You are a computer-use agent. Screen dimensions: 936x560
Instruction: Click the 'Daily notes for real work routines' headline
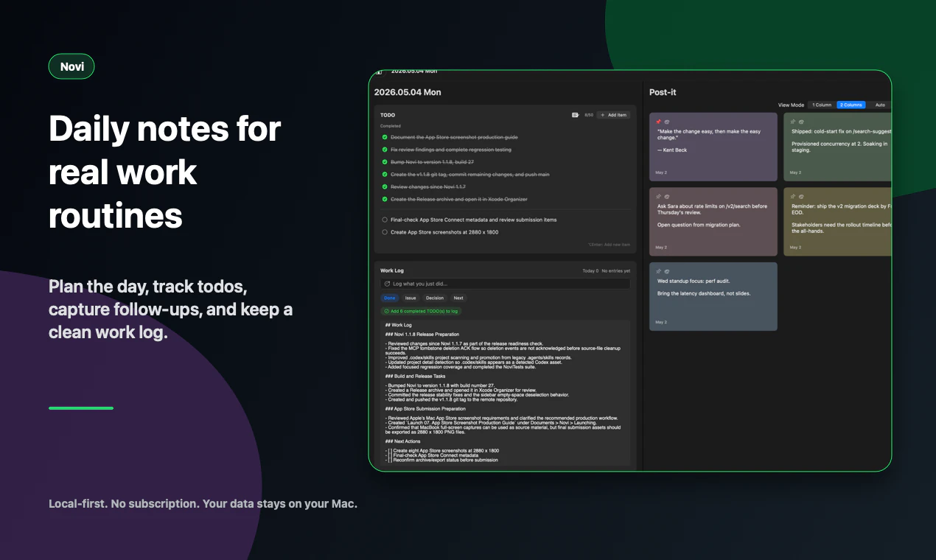pyautogui.click(x=165, y=172)
